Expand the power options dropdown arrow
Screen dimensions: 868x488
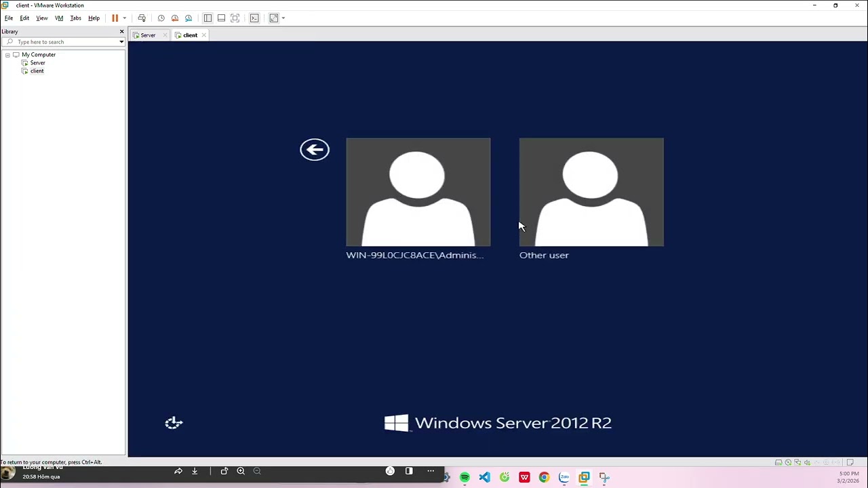124,18
